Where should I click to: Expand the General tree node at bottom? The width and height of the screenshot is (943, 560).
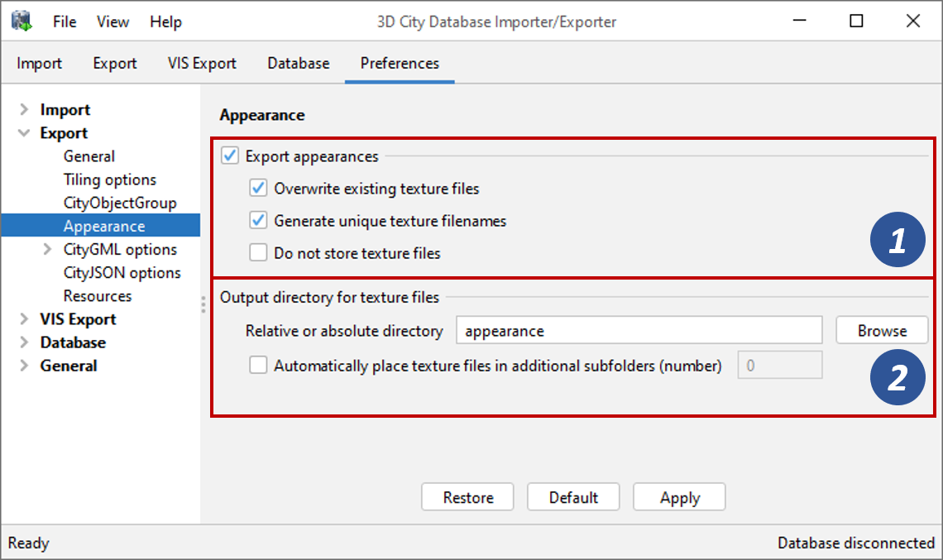[x=24, y=366]
